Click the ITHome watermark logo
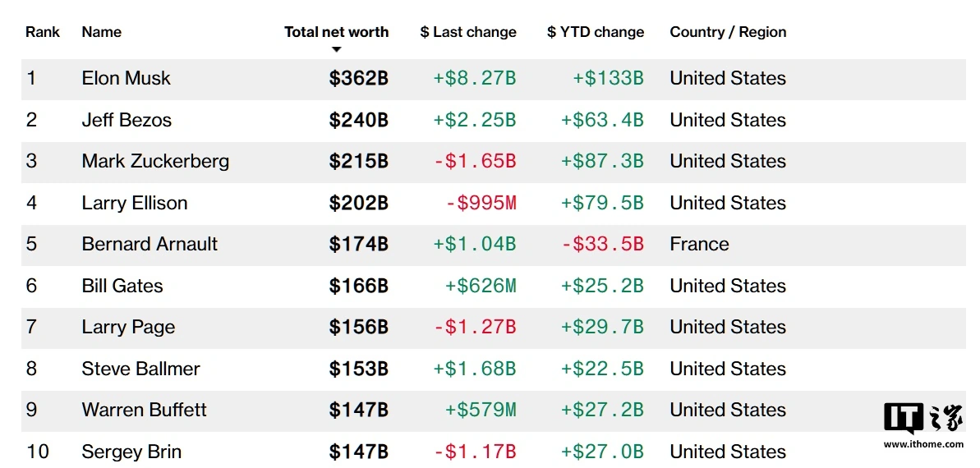 pos(923,418)
